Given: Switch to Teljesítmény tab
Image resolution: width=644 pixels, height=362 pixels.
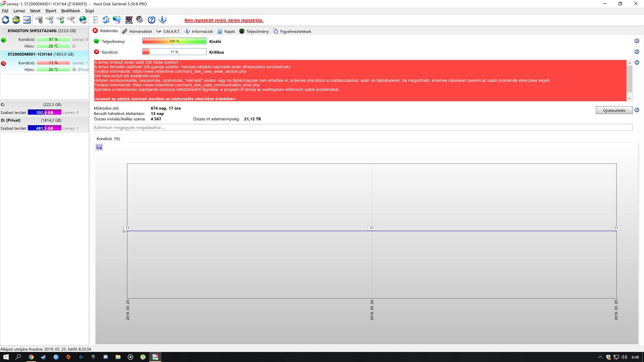Looking at the screenshot, I should tap(254, 31).
